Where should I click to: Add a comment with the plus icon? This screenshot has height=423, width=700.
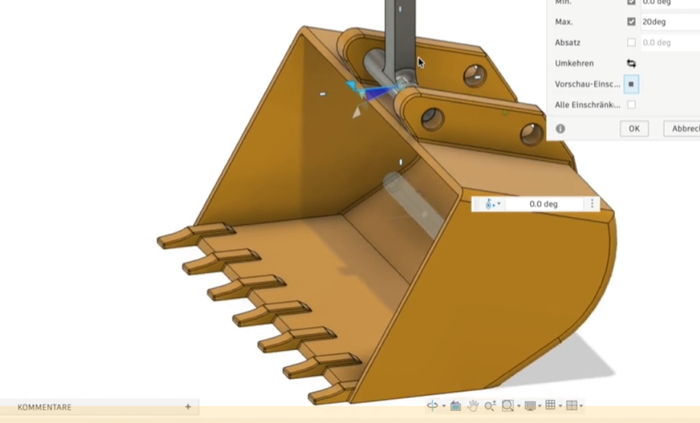point(188,407)
